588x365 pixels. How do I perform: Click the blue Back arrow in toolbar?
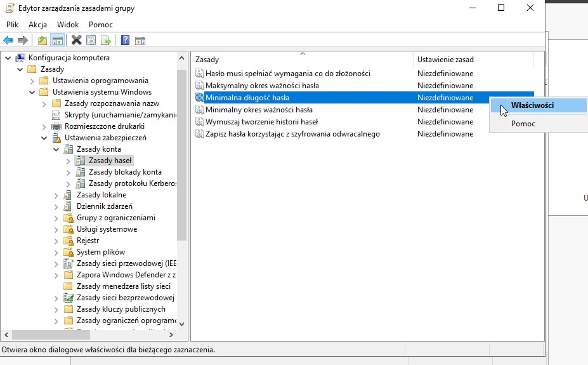pos(8,41)
